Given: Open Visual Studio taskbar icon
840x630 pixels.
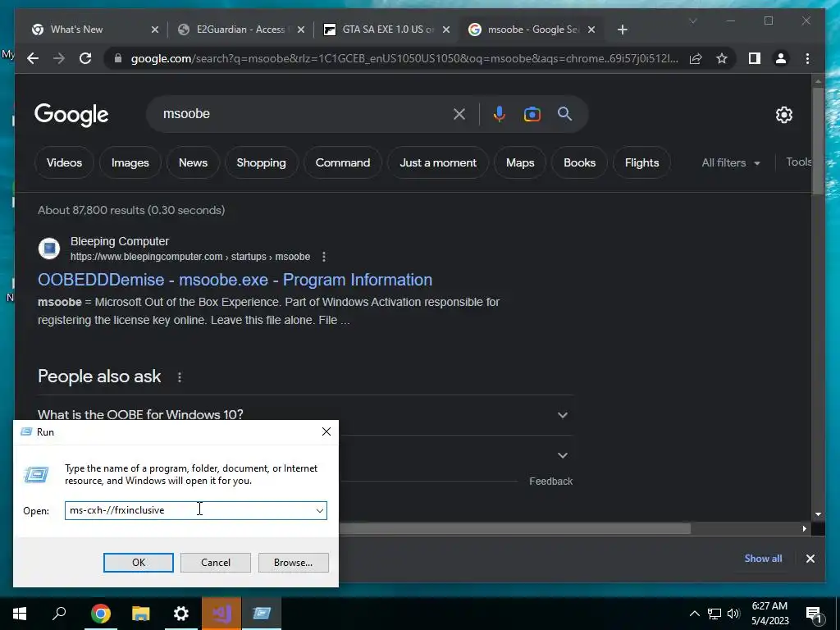Looking at the screenshot, I should coord(221,614).
